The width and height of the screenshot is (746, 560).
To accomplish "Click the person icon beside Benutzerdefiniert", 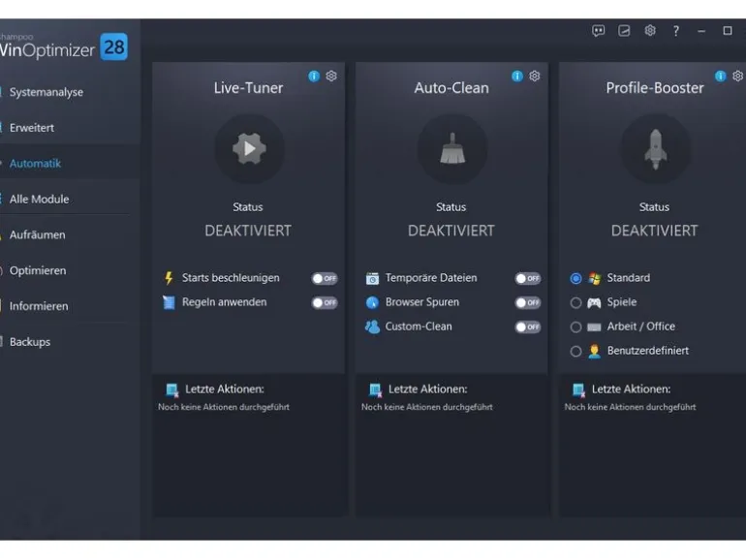I will [594, 351].
